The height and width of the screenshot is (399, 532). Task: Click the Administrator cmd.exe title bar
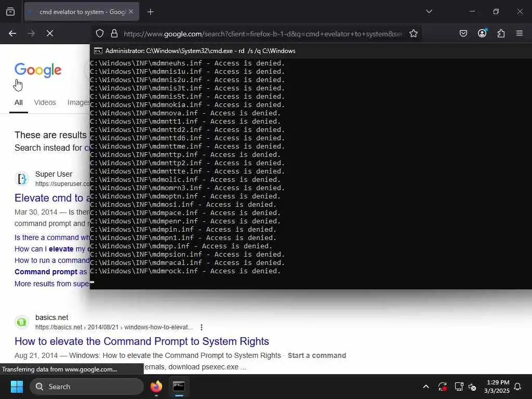tap(311, 51)
